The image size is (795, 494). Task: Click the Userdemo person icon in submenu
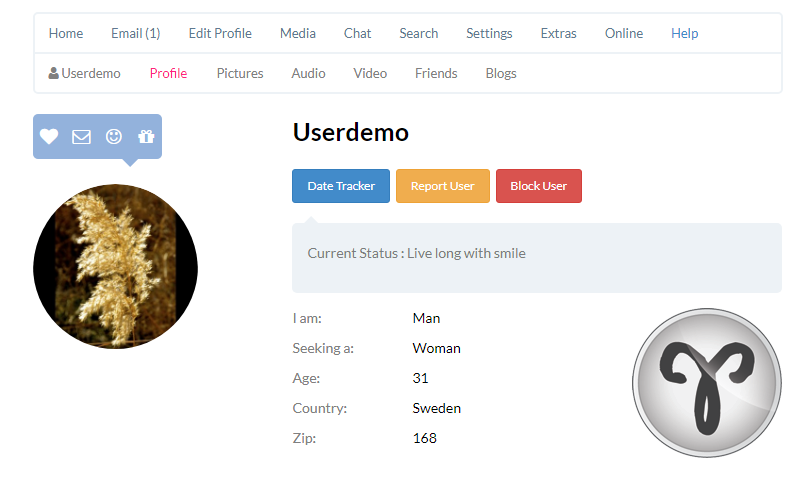pyautogui.click(x=54, y=73)
